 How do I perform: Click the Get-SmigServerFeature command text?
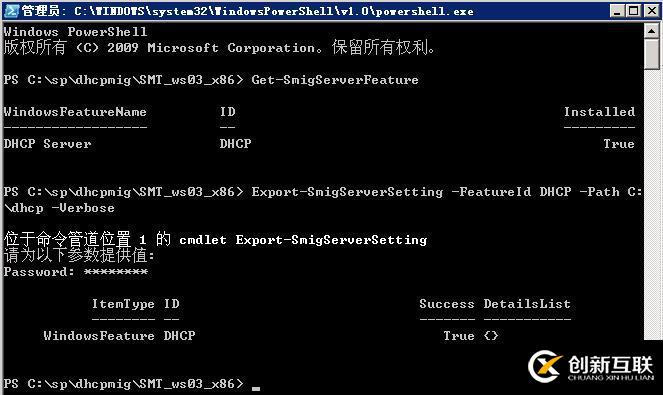pos(335,80)
